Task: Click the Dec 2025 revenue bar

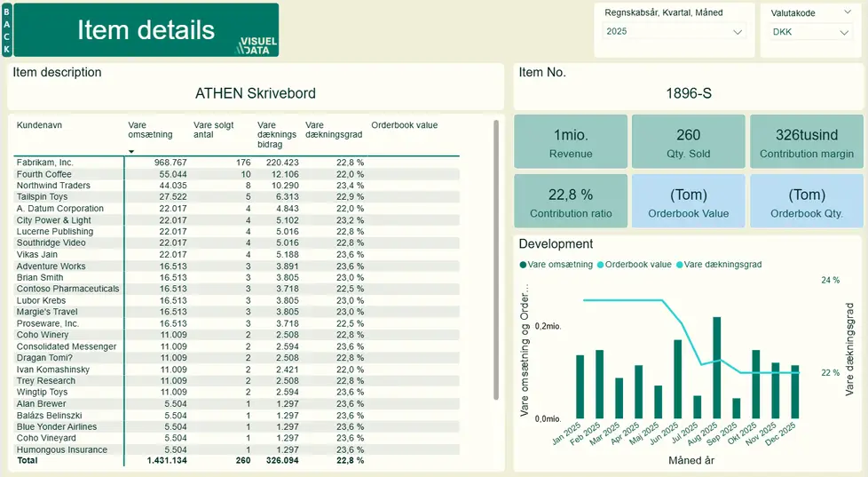Action: click(795, 392)
